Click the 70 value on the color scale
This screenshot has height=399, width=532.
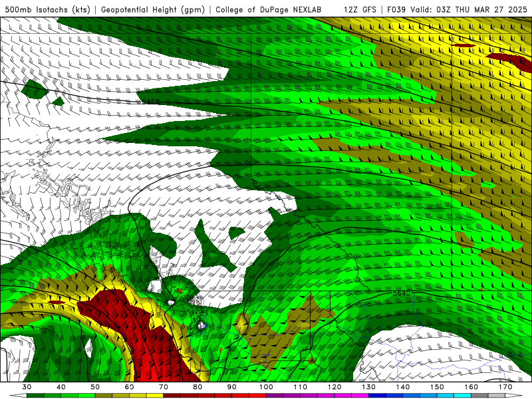(164, 387)
